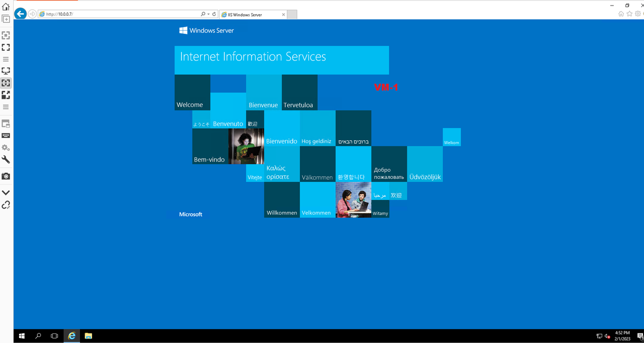Open the notification center icon in the taskbar
This screenshot has height=343, width=644.
[x=639, y=336]
